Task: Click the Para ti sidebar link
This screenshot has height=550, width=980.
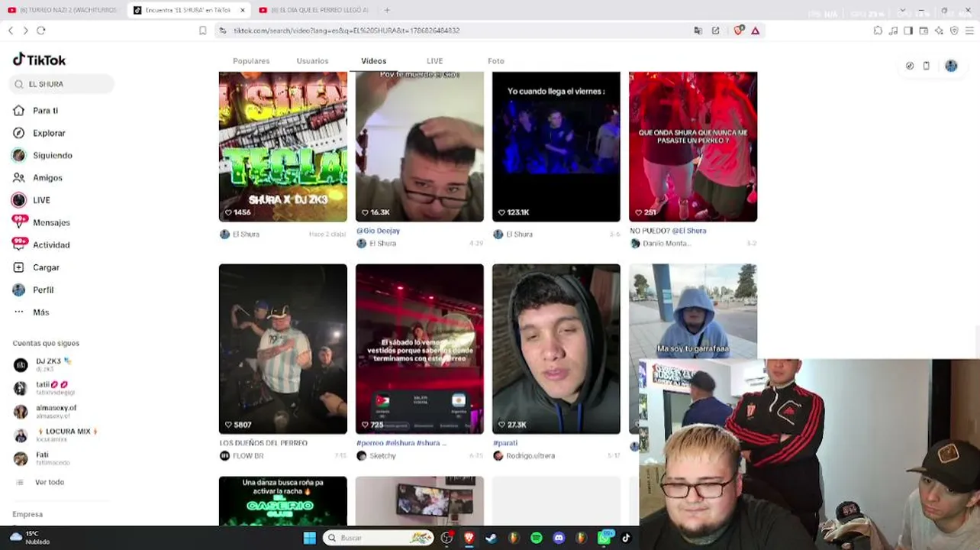Action: (45, 111)
